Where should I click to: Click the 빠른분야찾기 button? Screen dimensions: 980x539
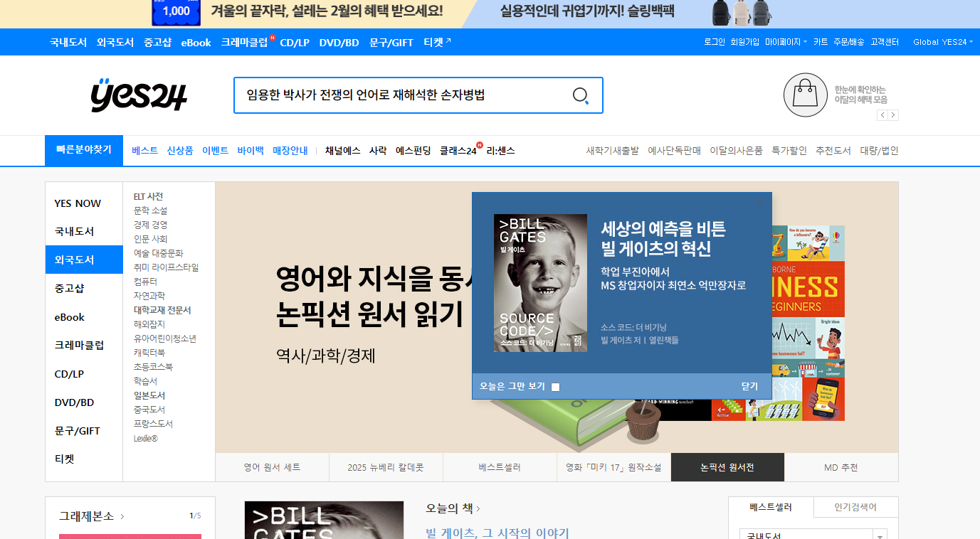(84, 150)
